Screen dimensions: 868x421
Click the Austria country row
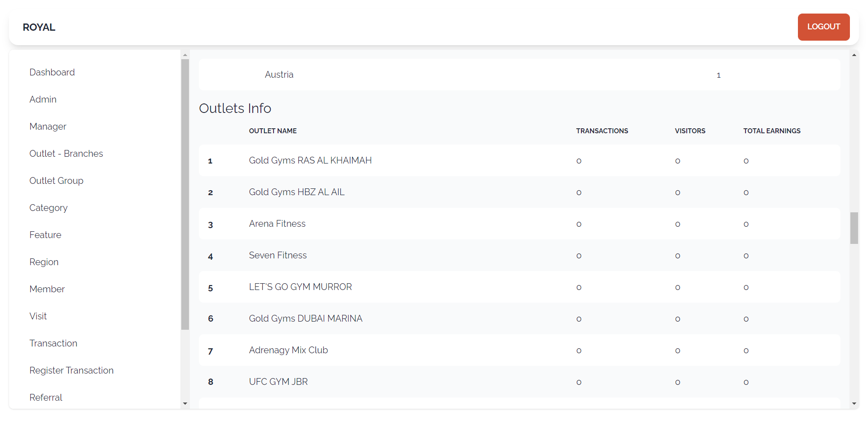(519, 75)
